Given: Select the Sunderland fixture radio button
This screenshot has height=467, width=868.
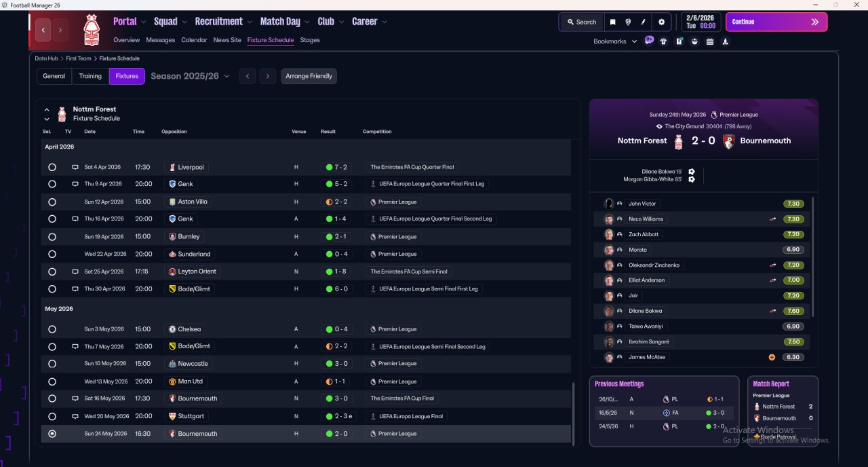Looking at the screenshot, I should pyautogui.click(x=52, y=254).
